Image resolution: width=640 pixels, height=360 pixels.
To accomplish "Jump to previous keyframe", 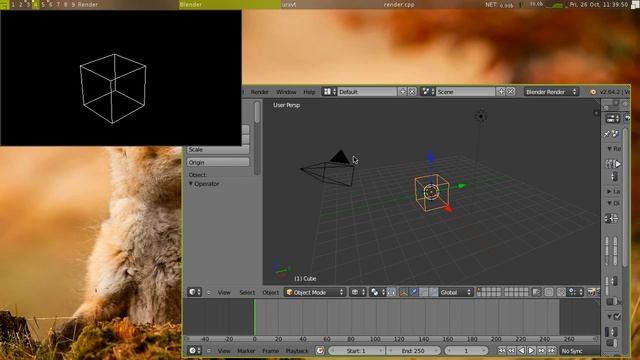I will click(511, 351).
